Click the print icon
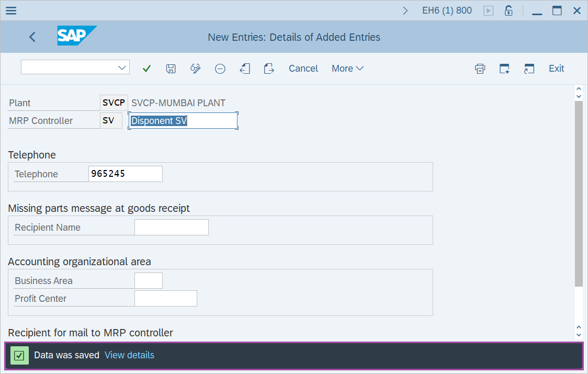Image resolution: width=588 pixels, height=374 pixels. click(480, 68)
